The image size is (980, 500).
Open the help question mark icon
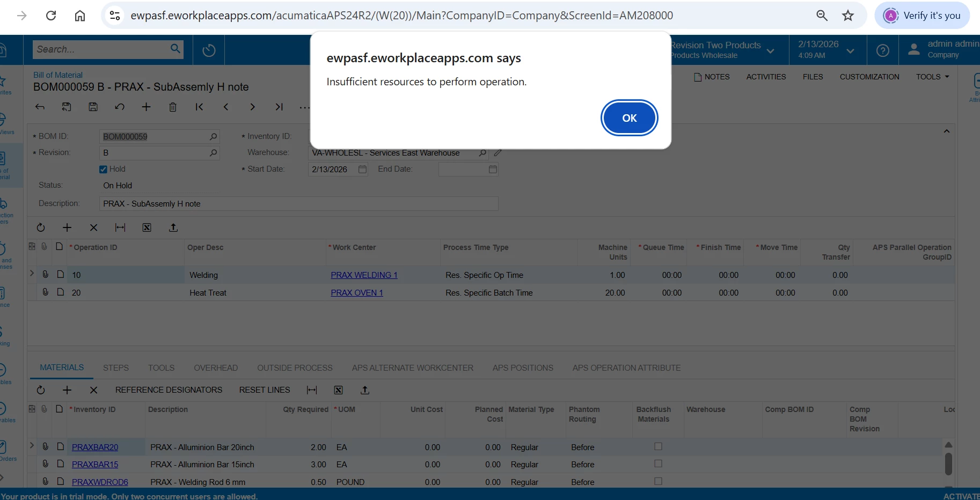[x=882, y=50]
